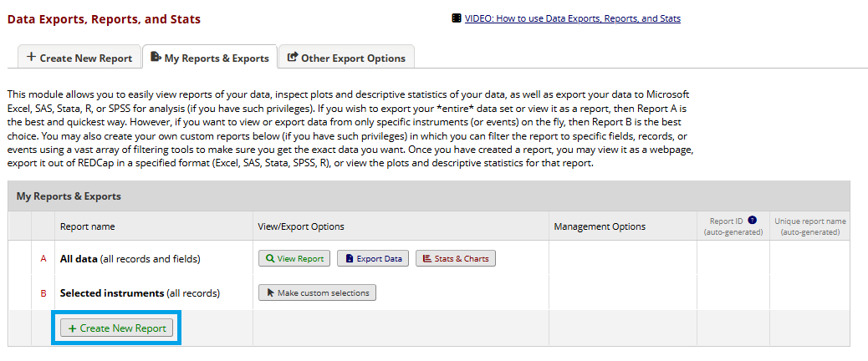This screenshot has height=361, width=868.
Task: Select the View/Export Options column header
Action: click(x=300, y=226)
